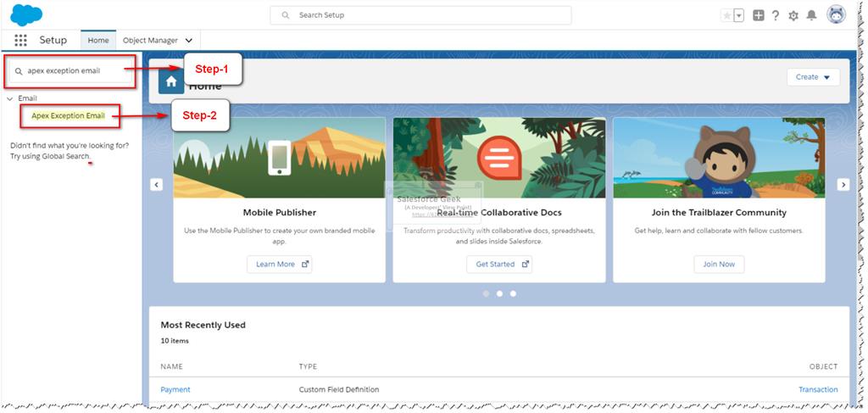Screen dimensions: 868x413
Task: Click the blue Home page icon
Action: tap(171, 81)
